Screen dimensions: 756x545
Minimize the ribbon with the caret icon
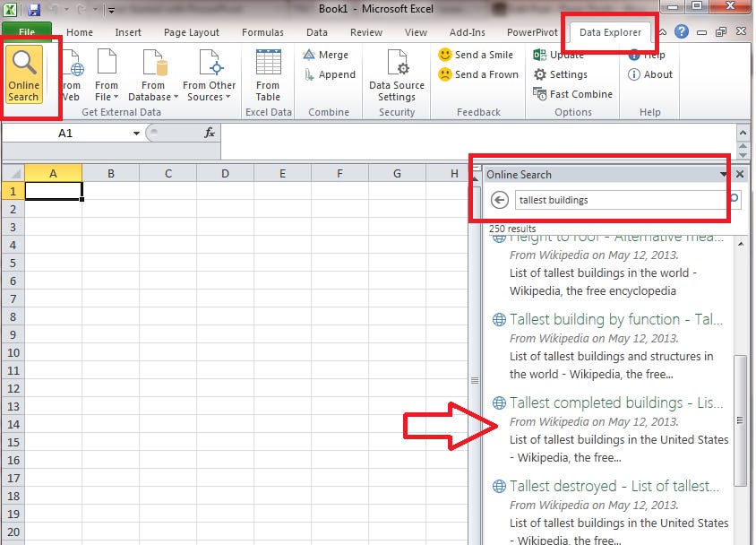663,32
